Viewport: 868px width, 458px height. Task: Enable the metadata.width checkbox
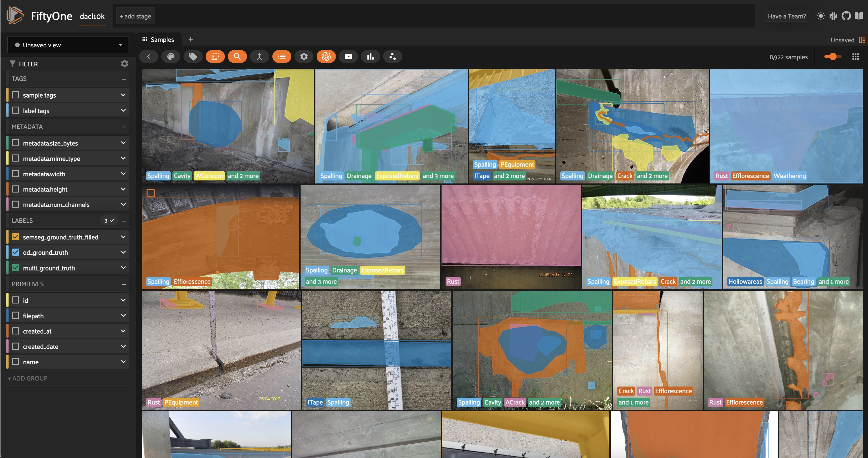tap(16, 174)
